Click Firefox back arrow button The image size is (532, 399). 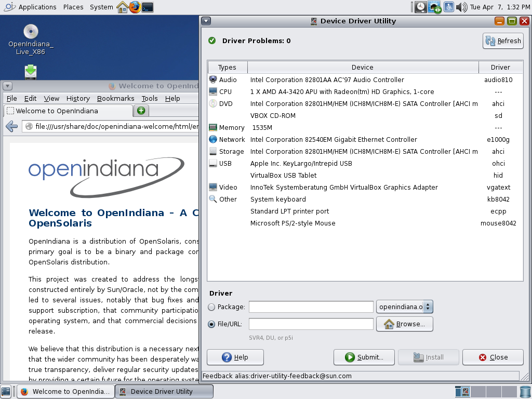coord(11,126)
